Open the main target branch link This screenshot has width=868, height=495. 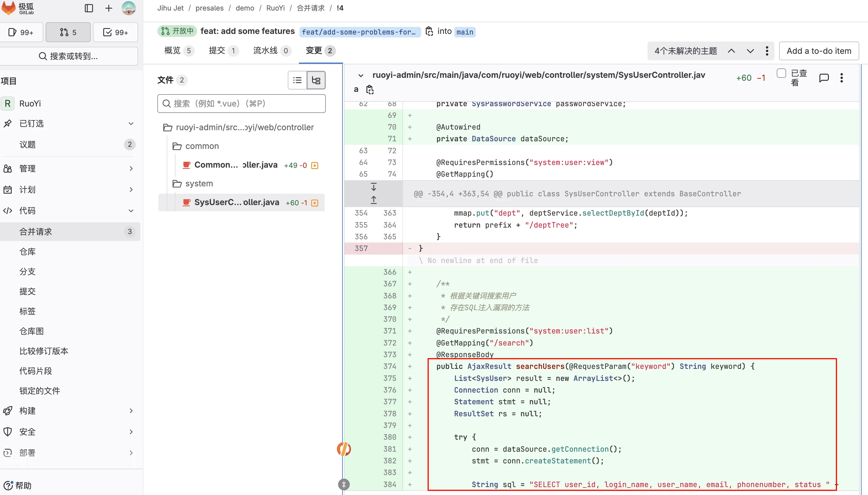465,32
